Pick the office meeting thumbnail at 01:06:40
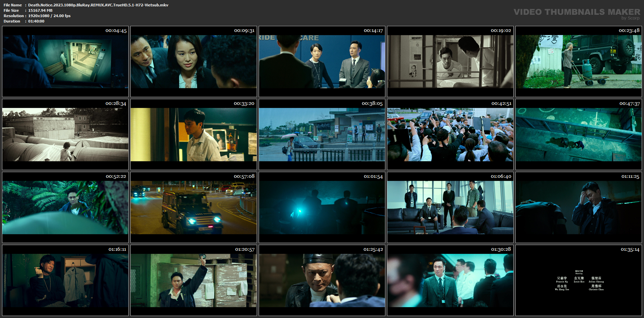This screenshot has height=318, width=644. coord(450,207)
